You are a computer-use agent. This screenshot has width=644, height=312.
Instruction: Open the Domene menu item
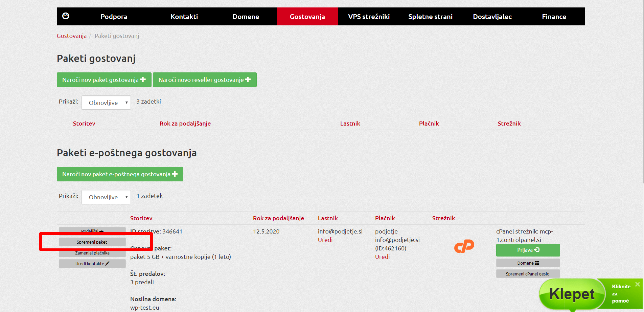pos(246,17)
